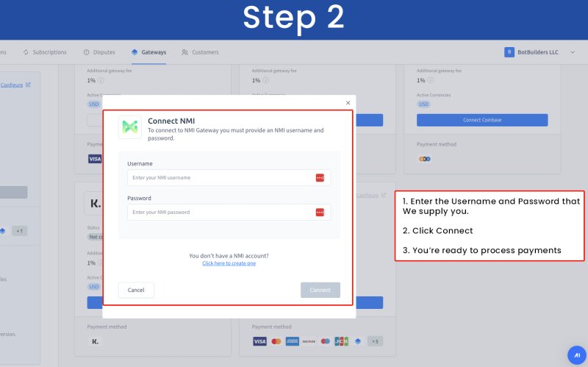The width and height of the screenshot is (588, 367).
Task: Click the +5 more payment methods badge
Action: pyautogui.click(x=376, y=341)
